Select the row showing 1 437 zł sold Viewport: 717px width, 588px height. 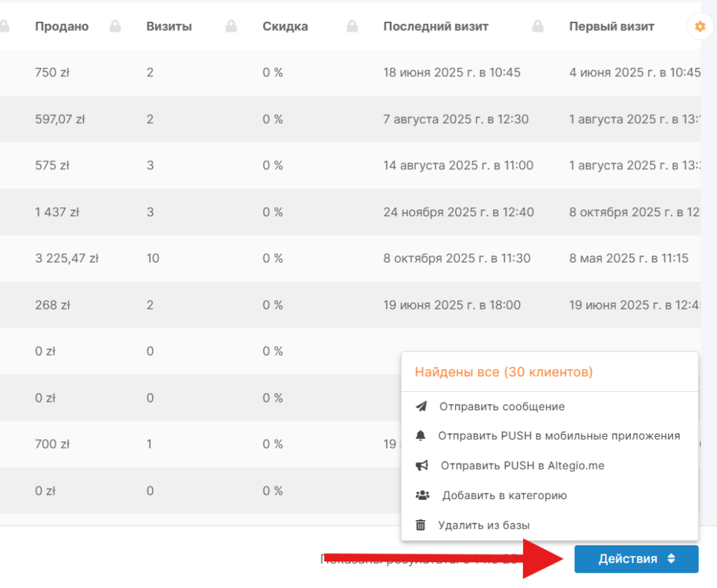57,212
